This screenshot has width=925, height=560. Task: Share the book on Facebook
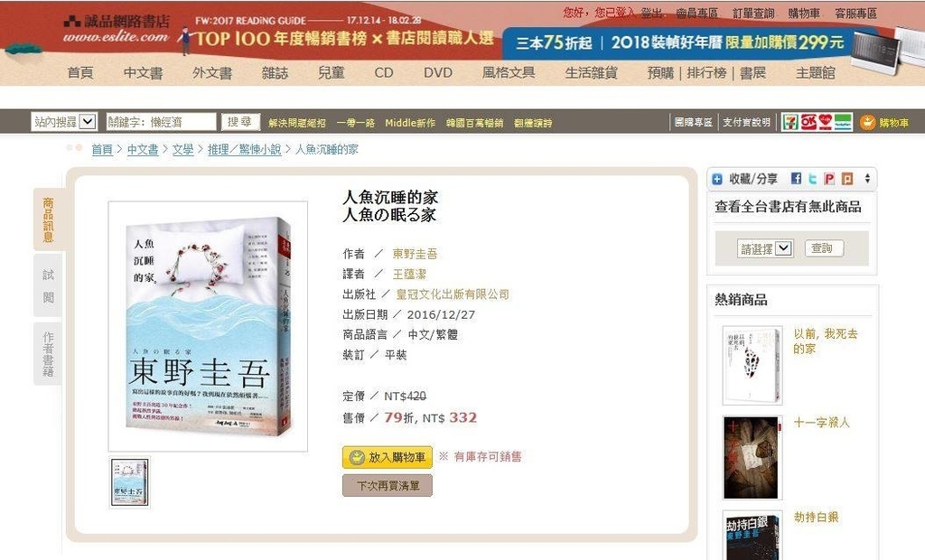click(796, 179)
